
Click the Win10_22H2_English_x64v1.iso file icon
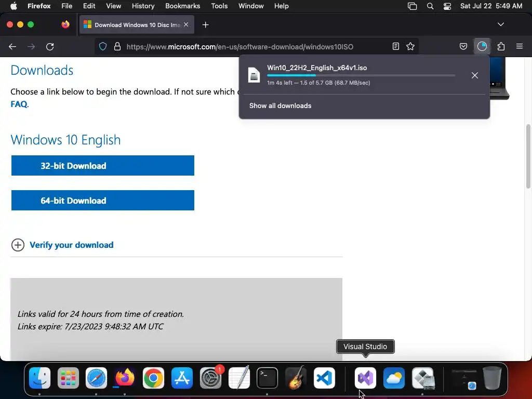[x=254, y=75]
